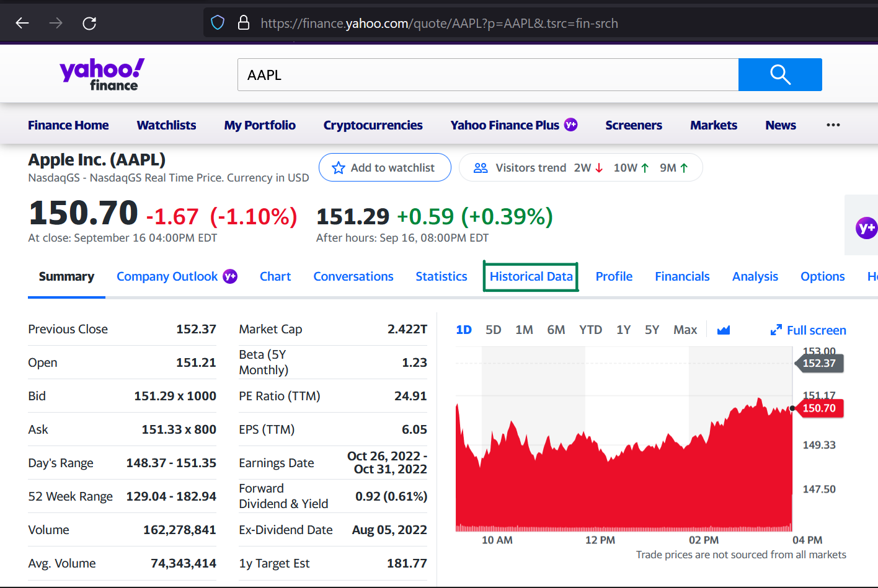878x588 pixels.
Task: Click the full screen expand arrows icon
Action: point(776,330)
